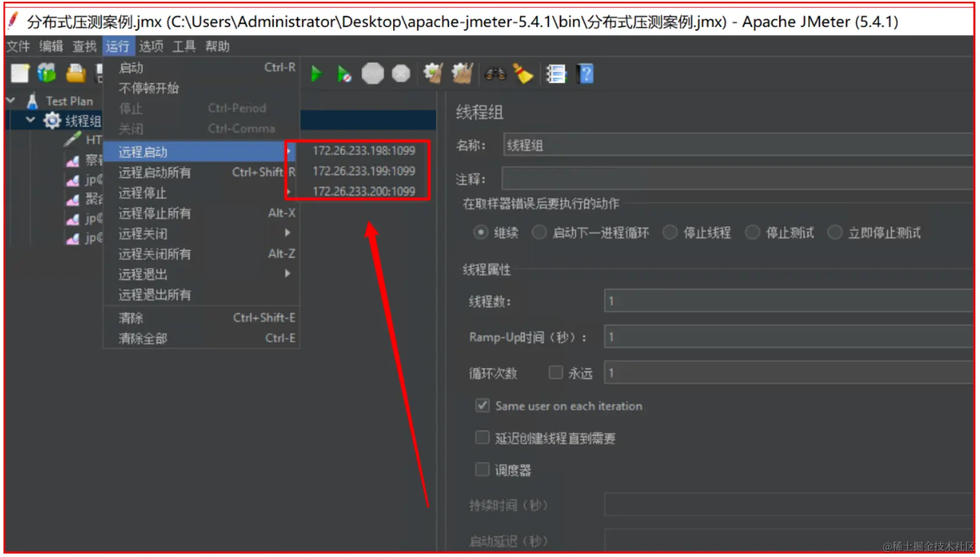Click Start no pauses toolbar icon

344,74
